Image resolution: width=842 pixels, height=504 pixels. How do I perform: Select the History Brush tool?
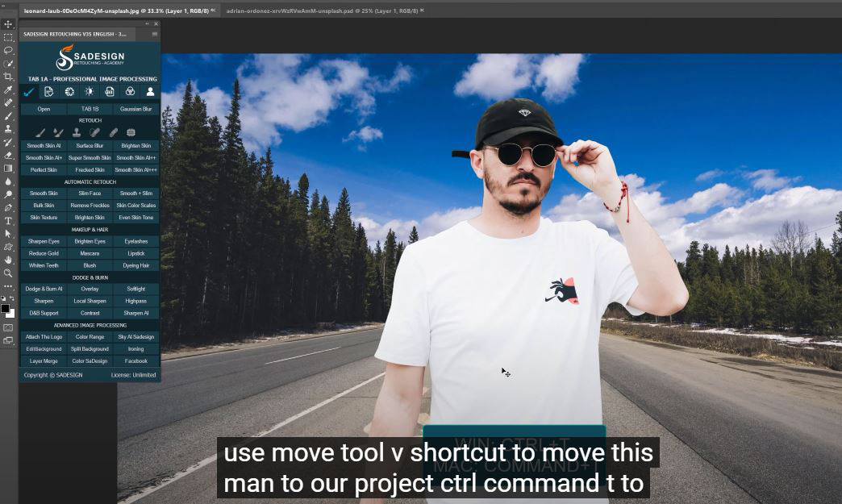point(8,142)
